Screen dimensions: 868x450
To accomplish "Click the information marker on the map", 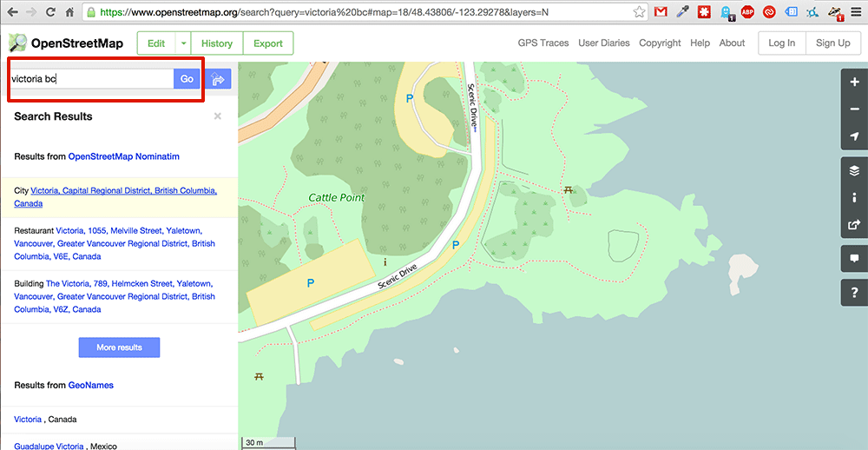I will (385, 261).
